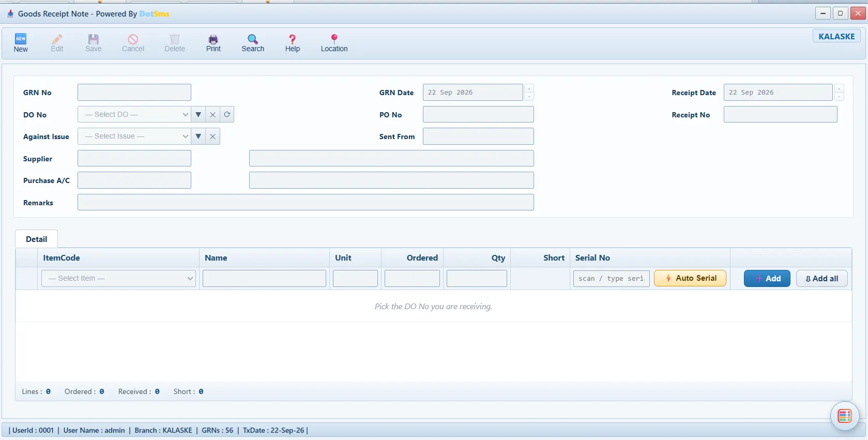
Task: Open the calculator floating icon
Action: pos(845,416)
